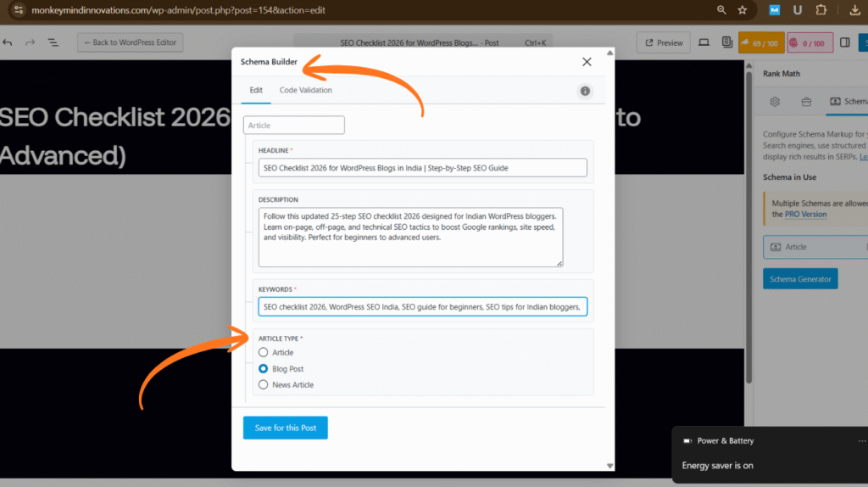868x487 pixels.
Task: Open the Edit tab in Schema Builder
Action: click(x=256, y=90)
